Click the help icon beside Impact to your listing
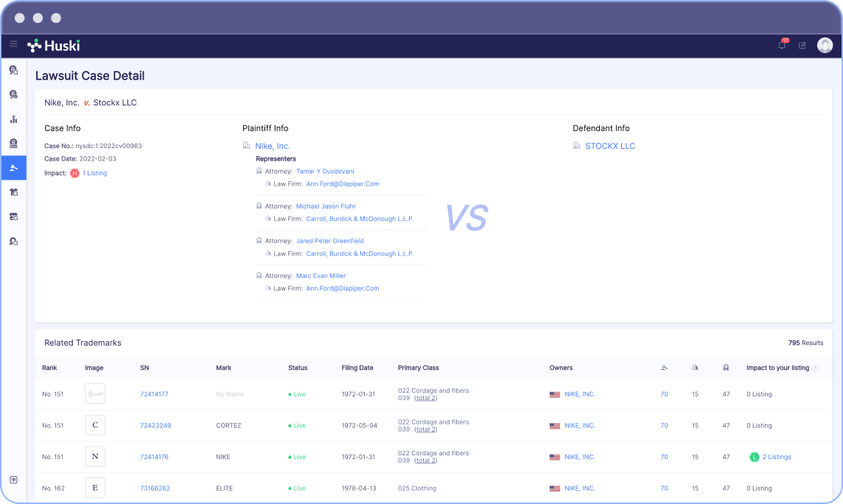 click(815, 368)
